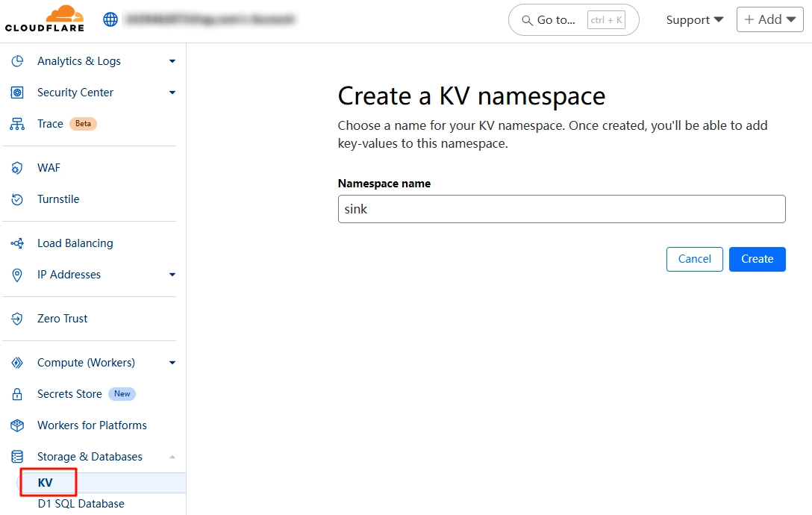Click the Load Balancing icon
This screenshot has height=515, width=812.
tap(17, 243)
